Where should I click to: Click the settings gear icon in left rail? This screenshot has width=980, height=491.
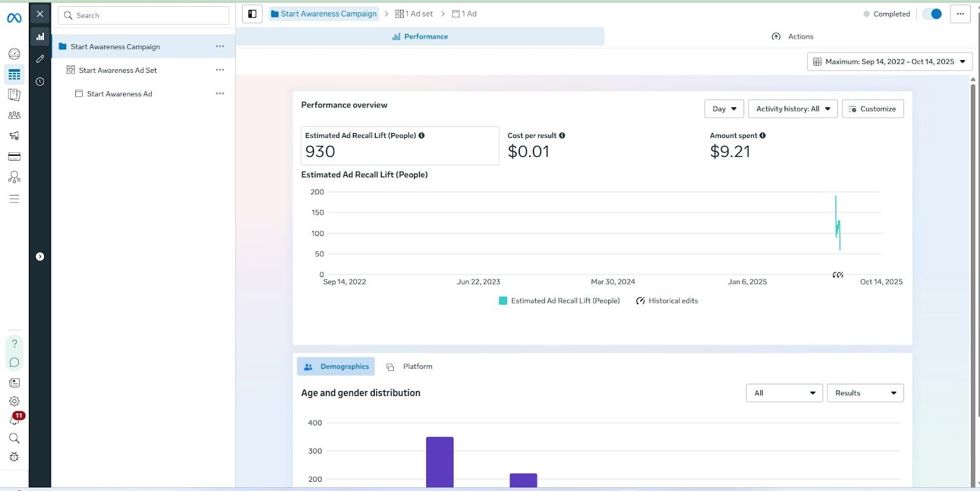point(14,402)
